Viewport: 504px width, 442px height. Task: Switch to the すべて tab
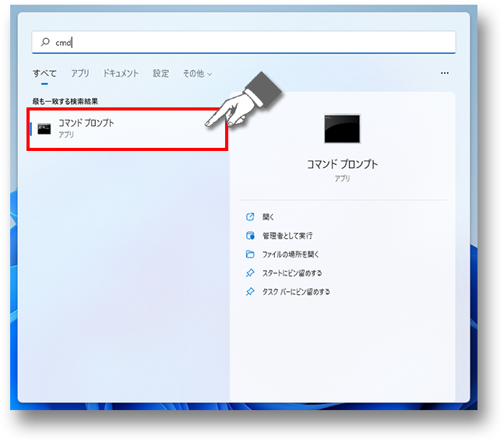44,73
